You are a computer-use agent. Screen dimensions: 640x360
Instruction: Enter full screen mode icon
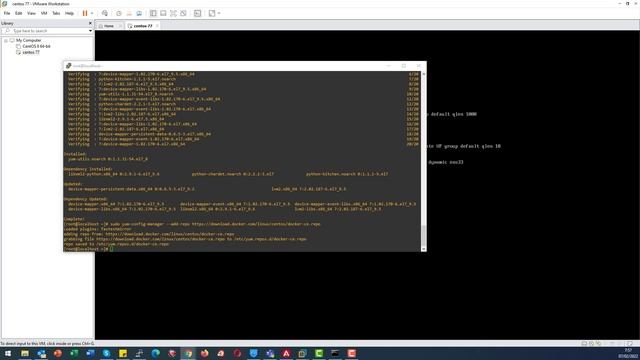(173, 13)
